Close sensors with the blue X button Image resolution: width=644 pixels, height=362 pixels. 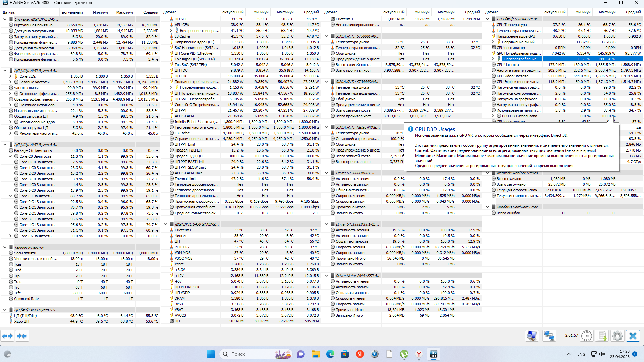pos(633,336)
